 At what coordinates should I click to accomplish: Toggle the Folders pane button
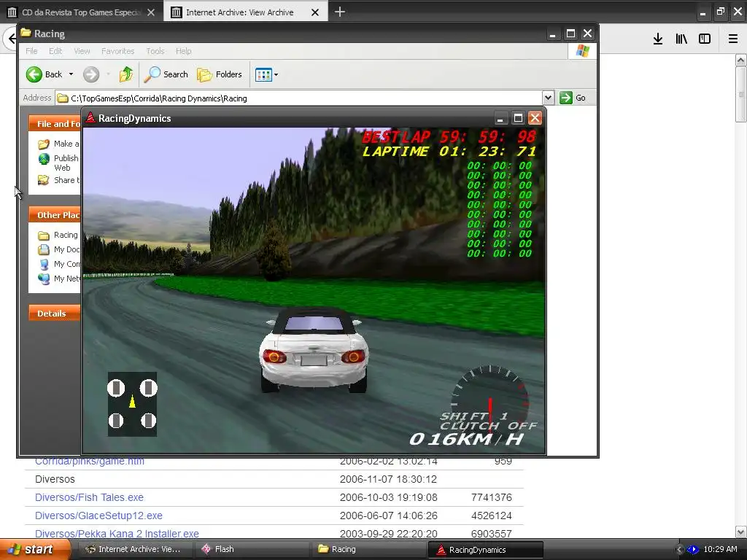click(220, 74)
